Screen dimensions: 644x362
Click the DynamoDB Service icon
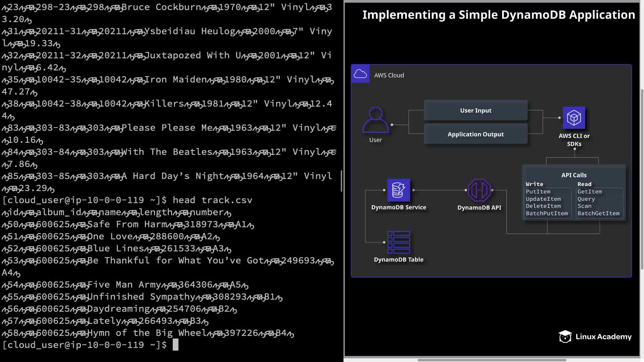pyautogui.click(x=398, y=190)
